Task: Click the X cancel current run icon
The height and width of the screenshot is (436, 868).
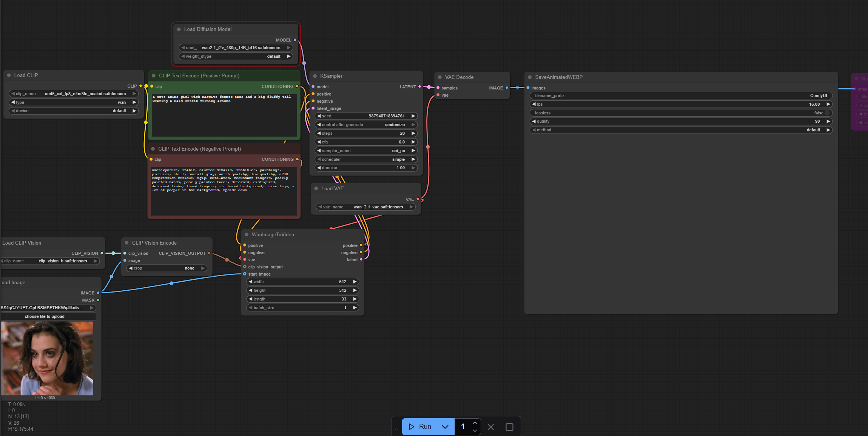Action: pyautogui.click(x=491, y=427)
